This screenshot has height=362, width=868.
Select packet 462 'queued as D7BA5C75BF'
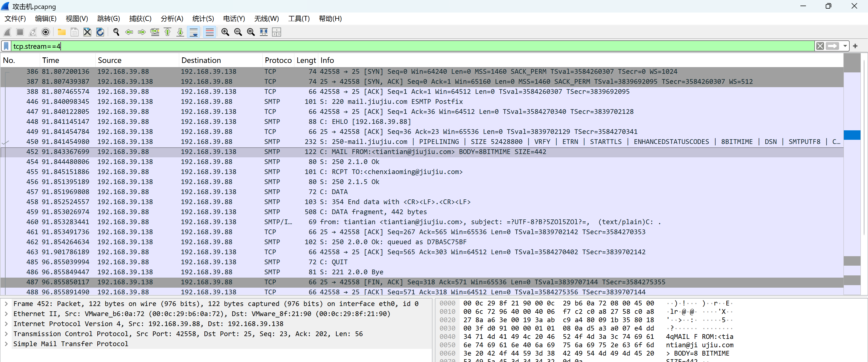coord(422,242)
